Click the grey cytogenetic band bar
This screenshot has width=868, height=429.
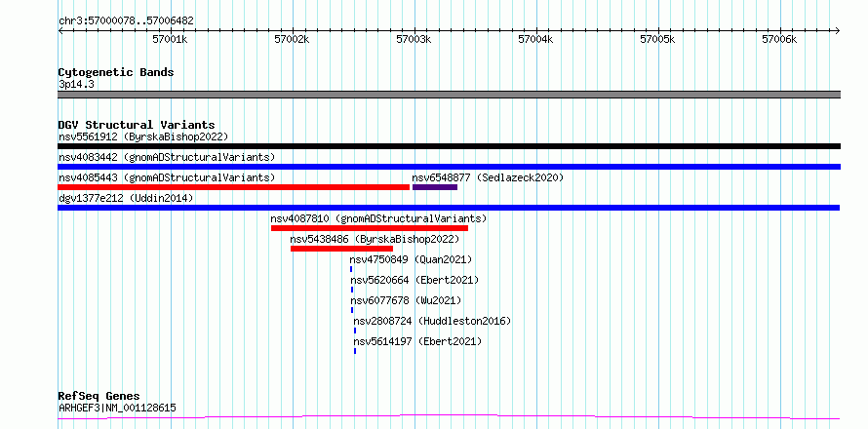pyautogui.click(x=449, y=95)
